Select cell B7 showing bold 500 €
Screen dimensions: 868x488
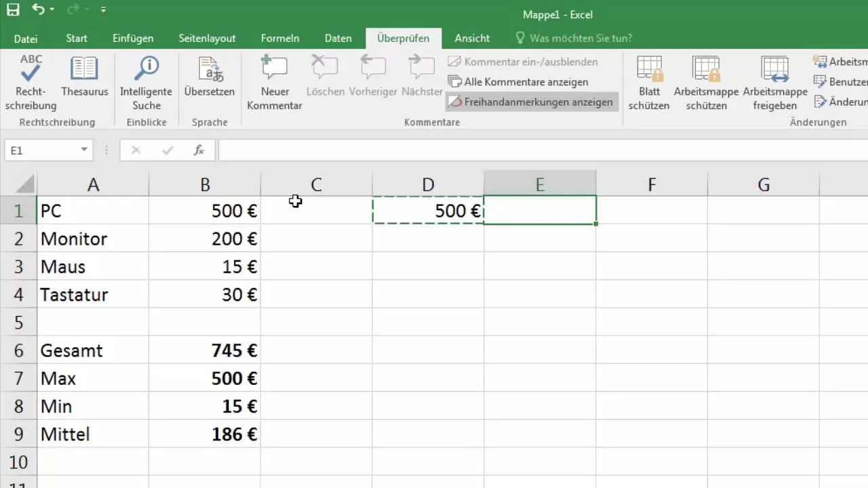(205, 378)
